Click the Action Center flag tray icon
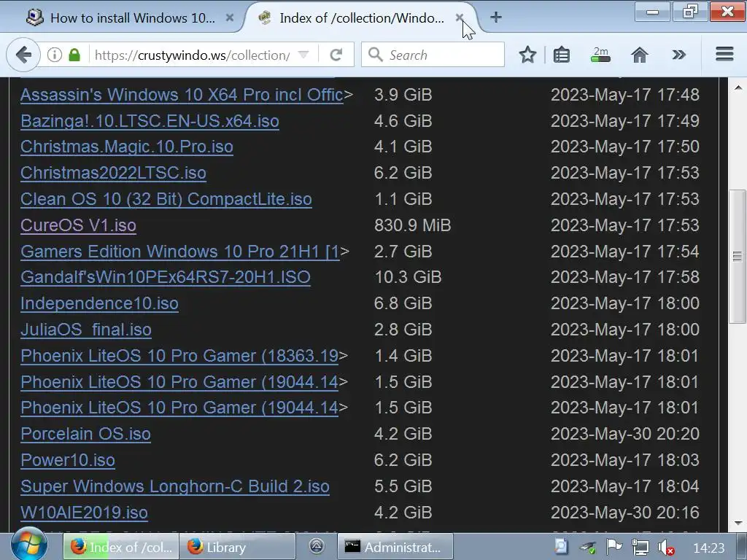The image size is (747, 560). [x=614, y=547]
